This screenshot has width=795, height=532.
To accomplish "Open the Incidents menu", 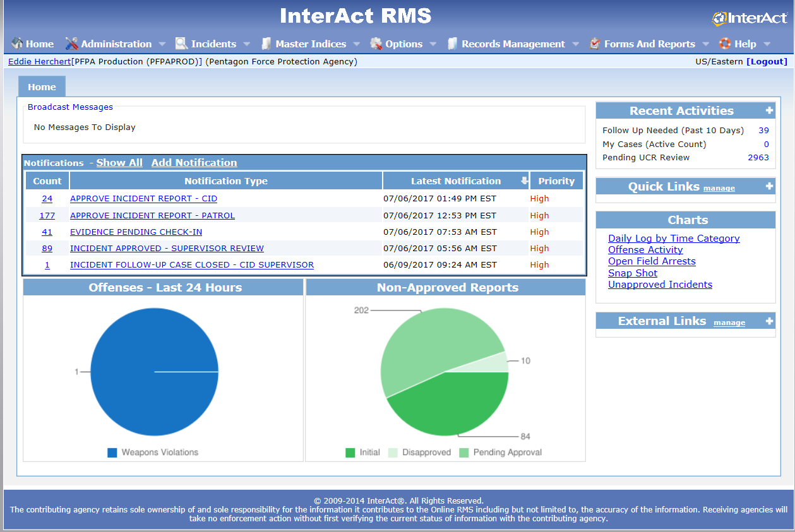I will (213, 44).
